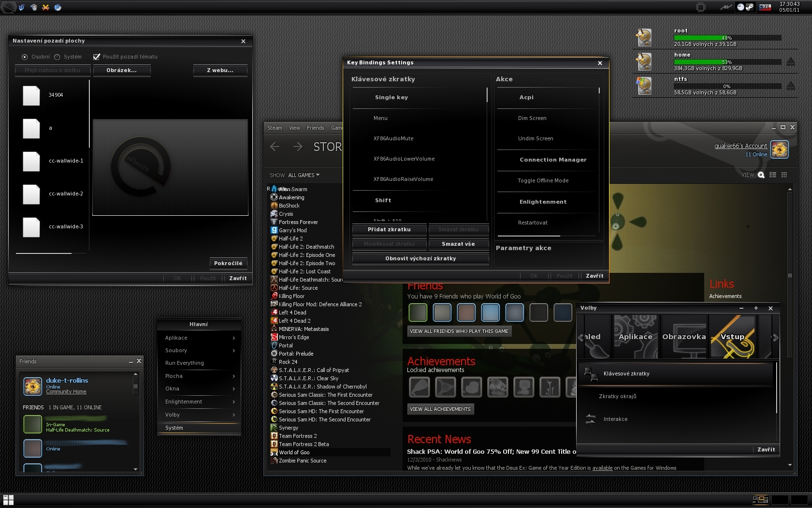Go back with Steam back arrow
The image size is (812, 508).
(x=275, y=147)
